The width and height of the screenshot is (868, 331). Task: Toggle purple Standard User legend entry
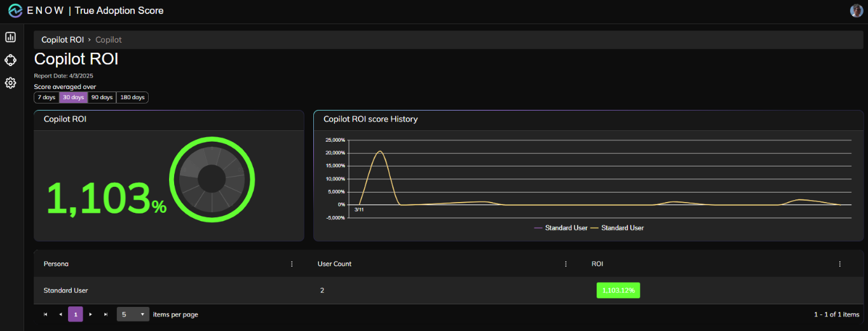coord(561,227)
